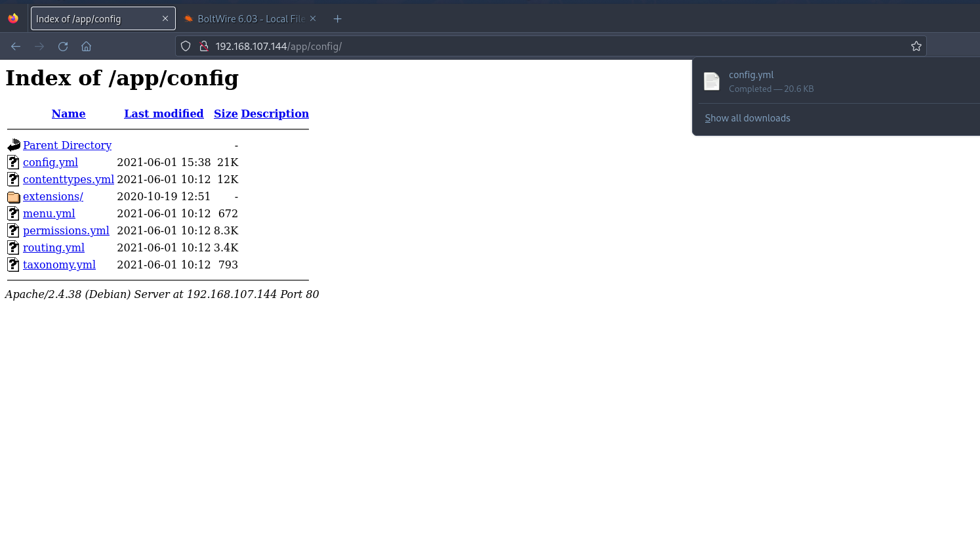Click the config.yml file icon

pos(14,162)
